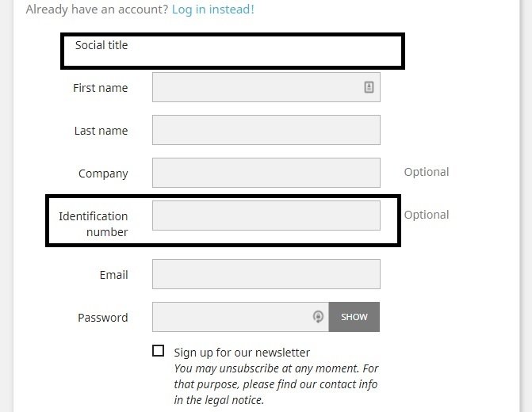
Task: Click "Sign up for our newsletter" text
Action: pos(242,353)
